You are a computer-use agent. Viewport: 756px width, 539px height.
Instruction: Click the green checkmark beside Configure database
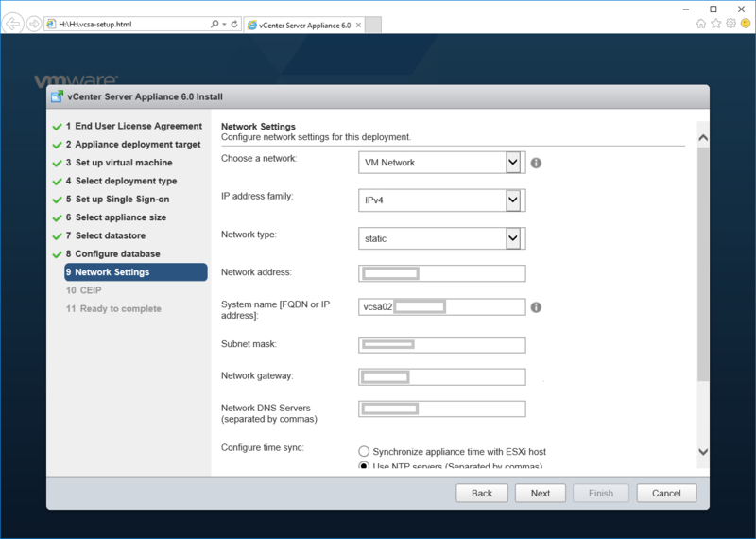(x=58, y=254)
